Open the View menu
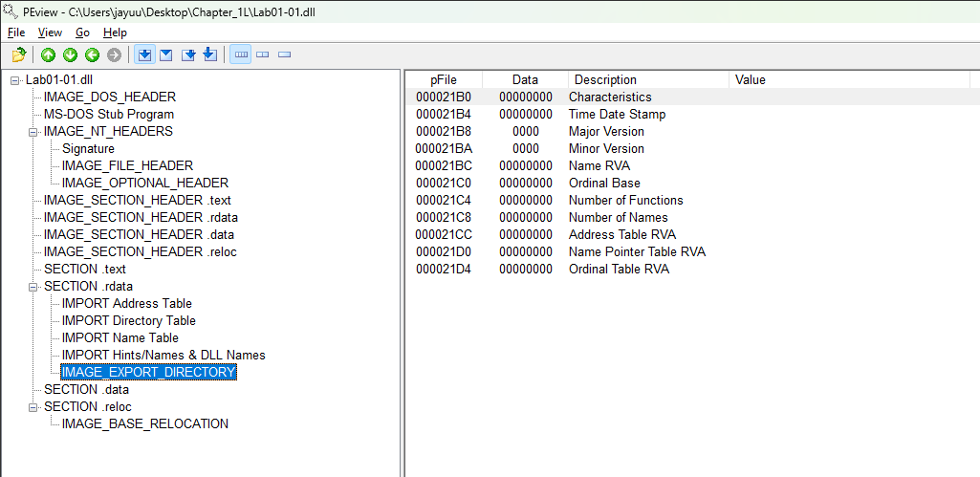Viewport: 980px width, 477px height. (x=50, y=33)
